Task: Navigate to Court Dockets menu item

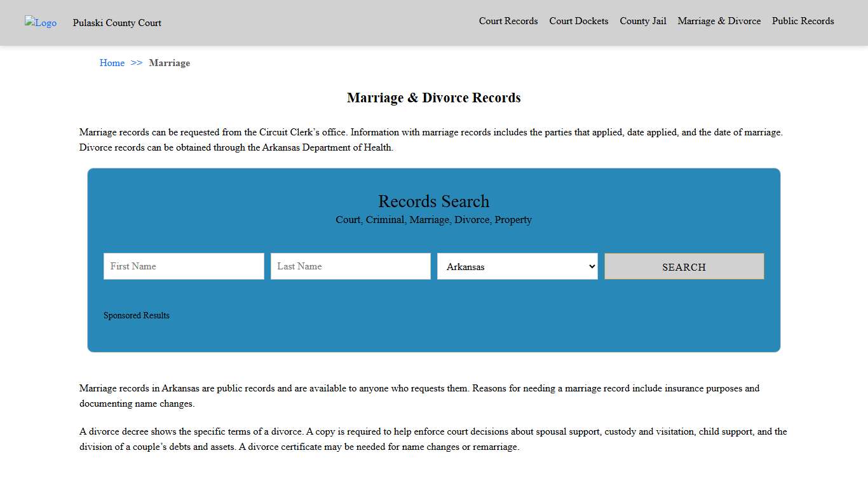Action: point(578,21)
